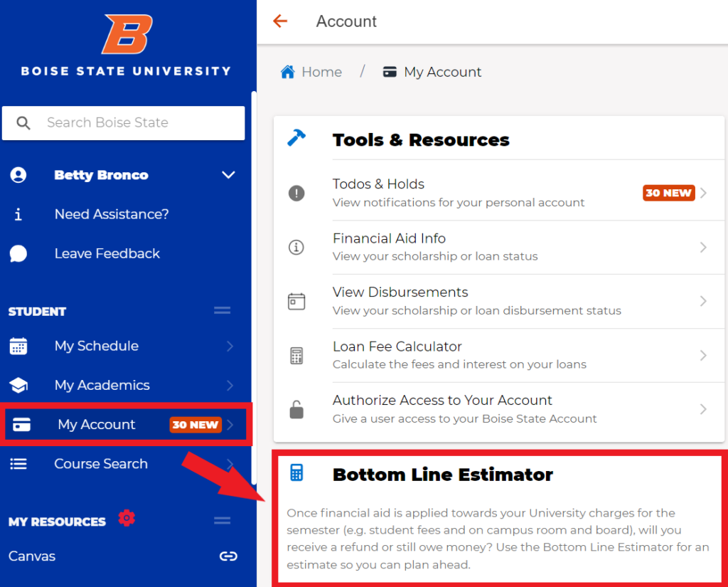The width and height of the screenshot is (728, 587).
Task: Click the Bottom Line Estimator heading
Action: point(442,475)
